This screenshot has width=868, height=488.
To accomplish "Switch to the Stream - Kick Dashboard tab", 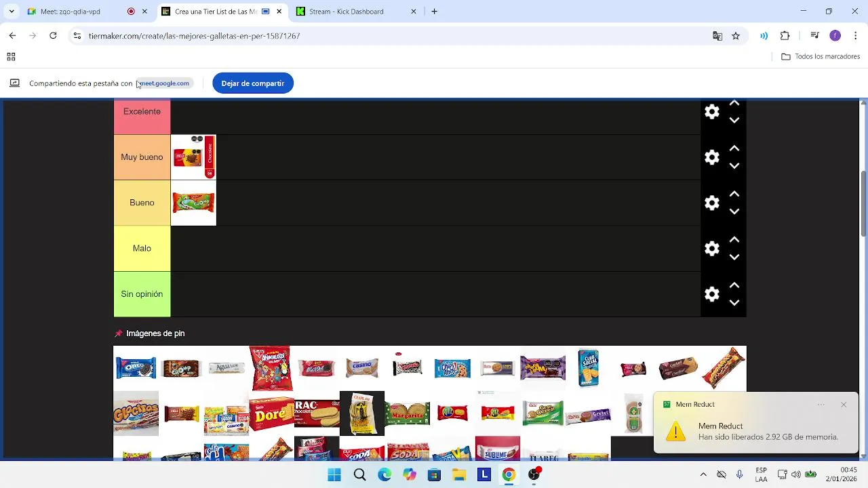I will (357, 12).
